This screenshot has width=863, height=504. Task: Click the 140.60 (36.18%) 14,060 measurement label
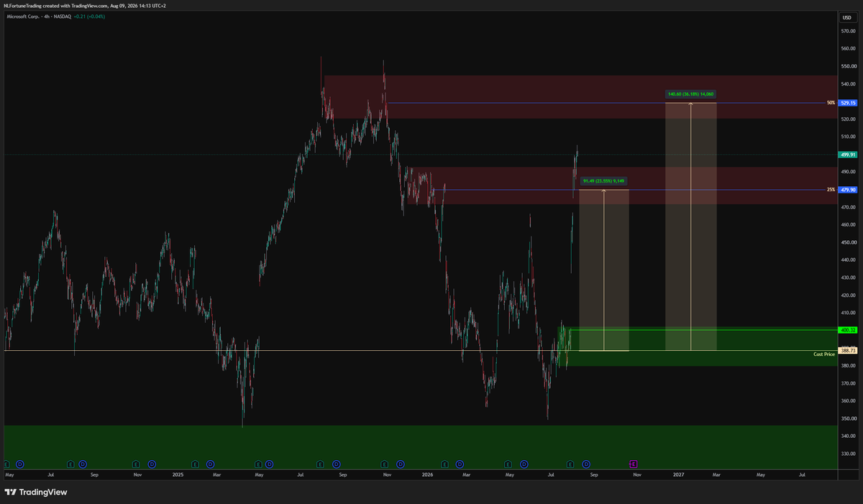click(x=691, y=93)
